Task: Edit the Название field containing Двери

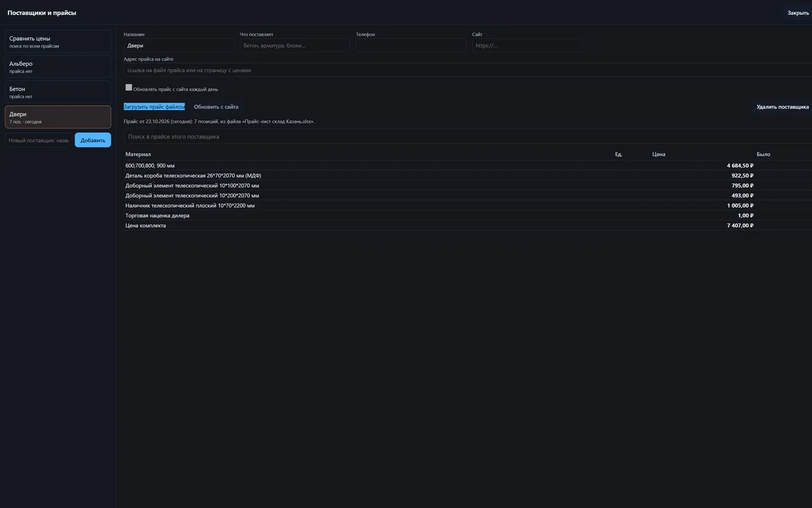Action: [179, 46]
